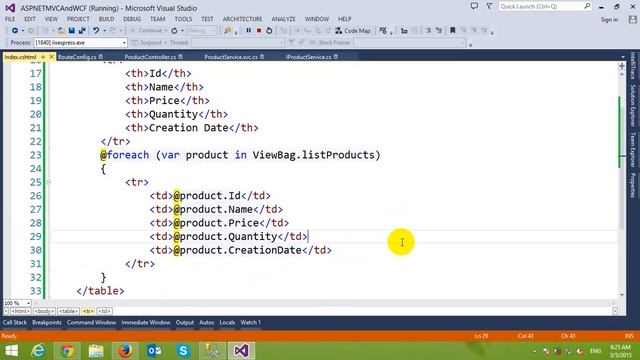The width and height of the screenshot is (640, 360).
Task: Open the Immediate Window tab
Action: (x=146, y=322)
